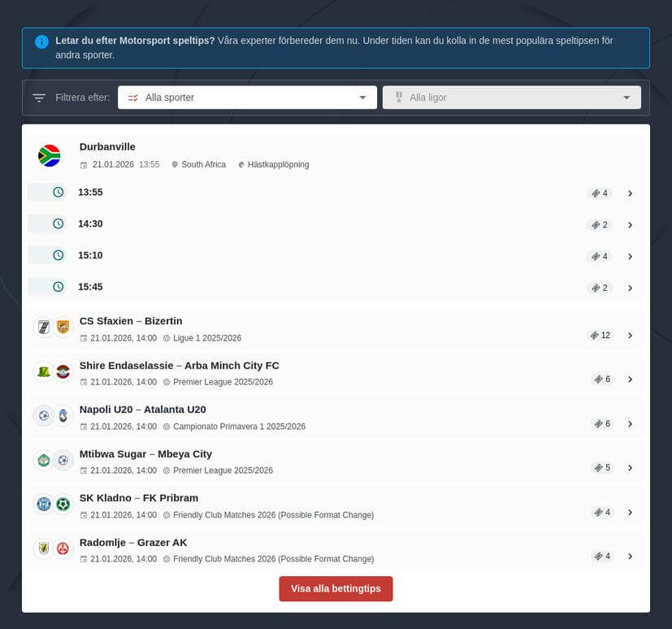Expand the 14:30 race row chevron
Image resolution: width=672 pixels, height=629 pixels.
coord(630,225)
